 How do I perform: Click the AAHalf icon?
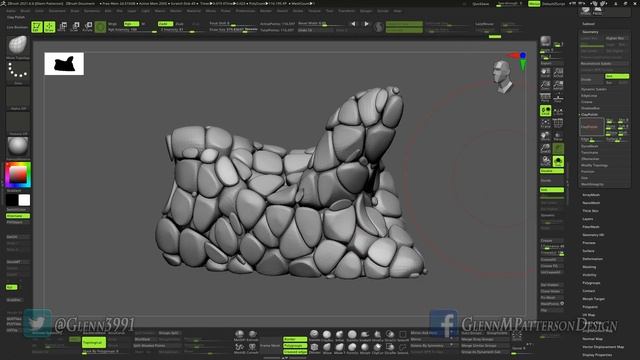click(558, 85)
